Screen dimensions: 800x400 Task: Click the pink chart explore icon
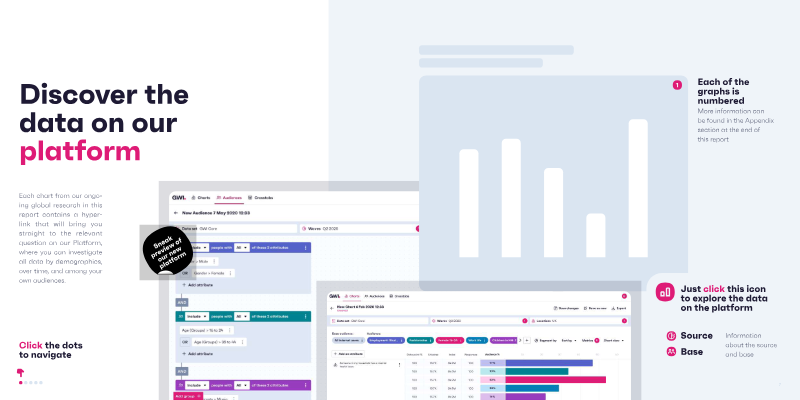click(665, 292)
